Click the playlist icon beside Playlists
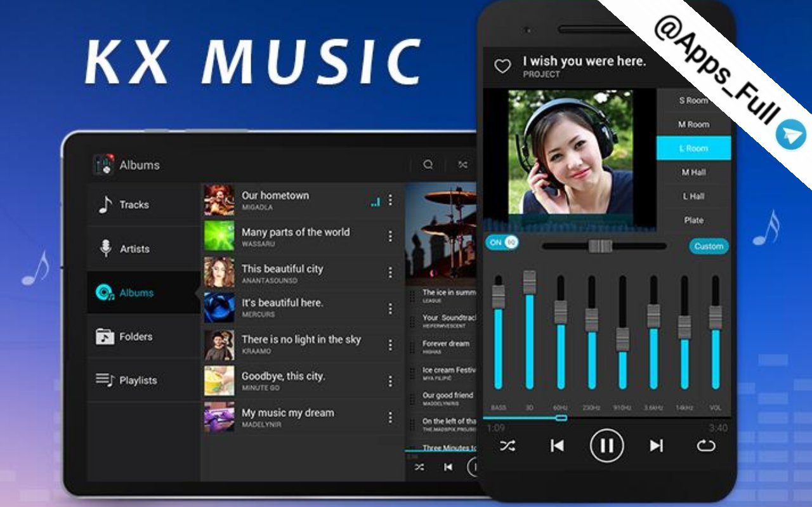 [105, 380]
